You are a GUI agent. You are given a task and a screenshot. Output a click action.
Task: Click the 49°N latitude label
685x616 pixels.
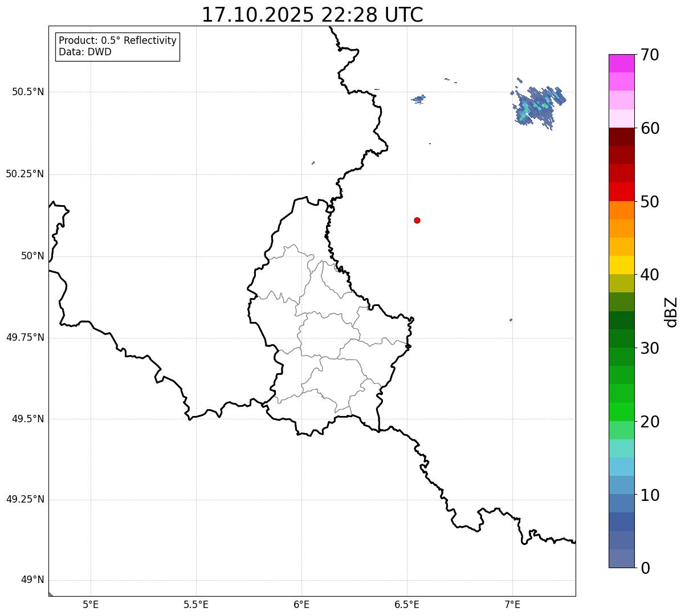[32, 580]
